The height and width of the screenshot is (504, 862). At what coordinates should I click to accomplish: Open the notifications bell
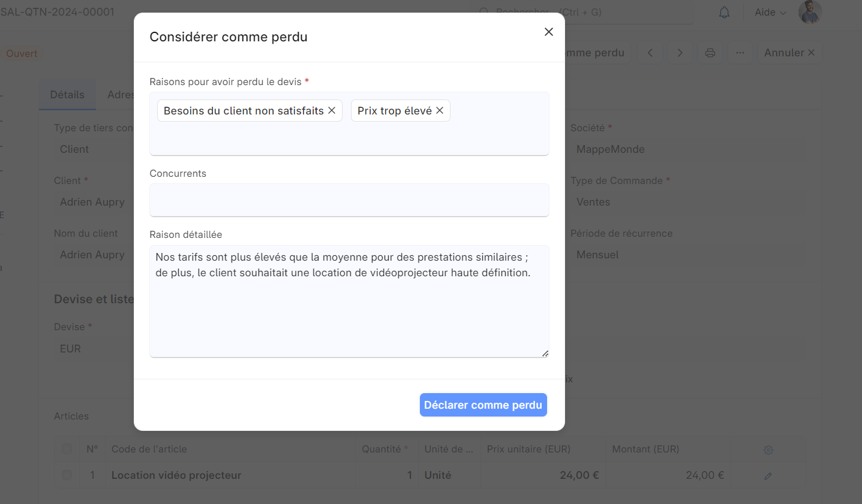point(724,13)
